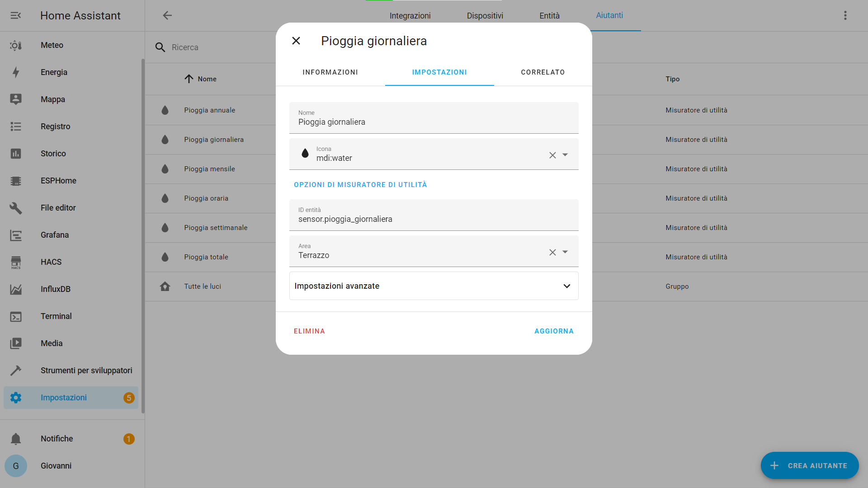Open the Energia lightning icon
Image resolution: width=868 pixels, height=488 pixels.
16,72
